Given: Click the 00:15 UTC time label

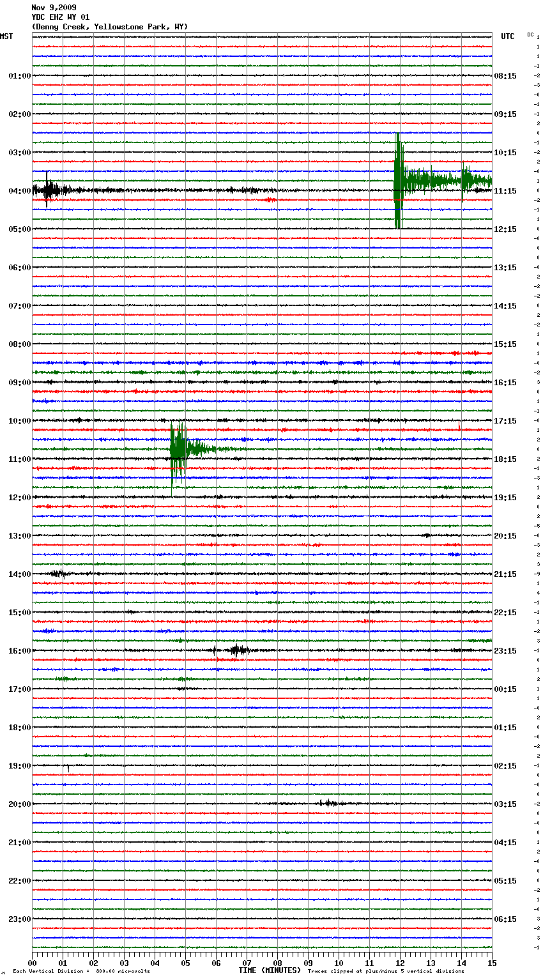Looking at the screenshot, I should pyautogui.click(x=505, y=689).
